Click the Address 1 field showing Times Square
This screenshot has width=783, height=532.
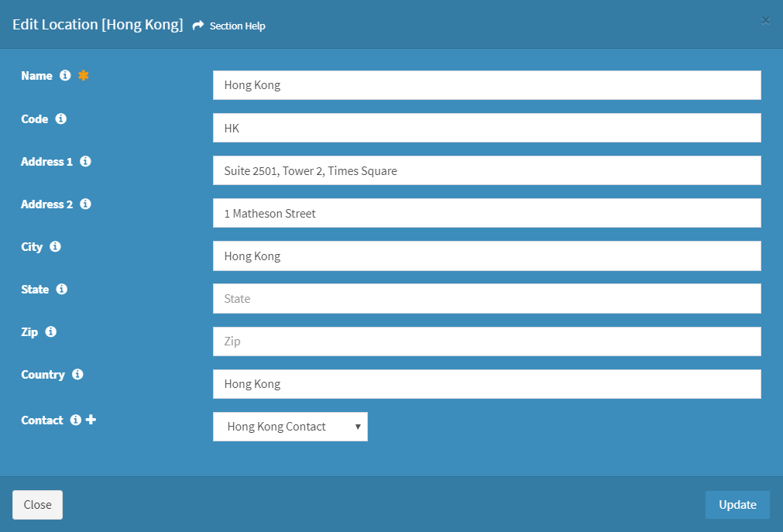[486, 170]
